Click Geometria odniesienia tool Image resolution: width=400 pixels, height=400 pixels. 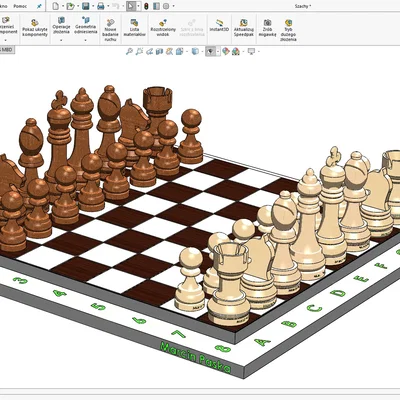[x=86, y=25]
